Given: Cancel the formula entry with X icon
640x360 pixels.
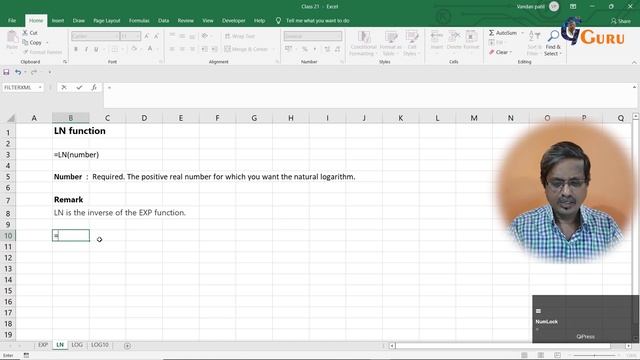Looking at the screenshot, I should point(64,87).
